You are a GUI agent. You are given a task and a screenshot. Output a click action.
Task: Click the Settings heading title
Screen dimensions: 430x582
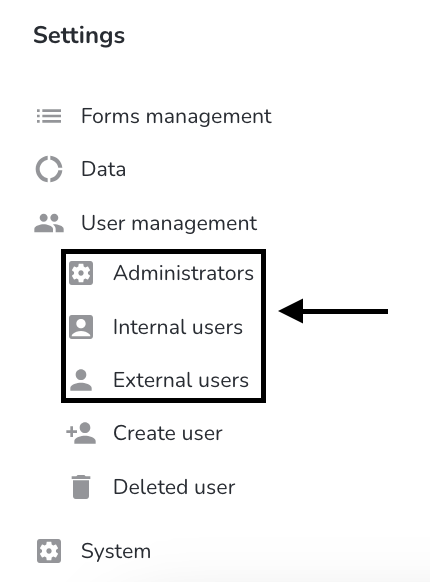[x=79, y=36]
